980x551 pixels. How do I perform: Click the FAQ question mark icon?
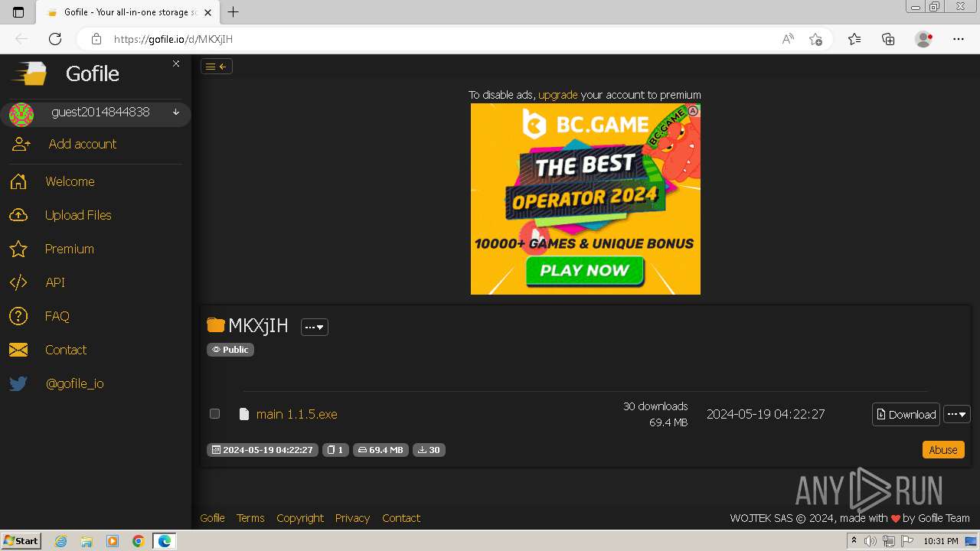[x=18, y=316]
